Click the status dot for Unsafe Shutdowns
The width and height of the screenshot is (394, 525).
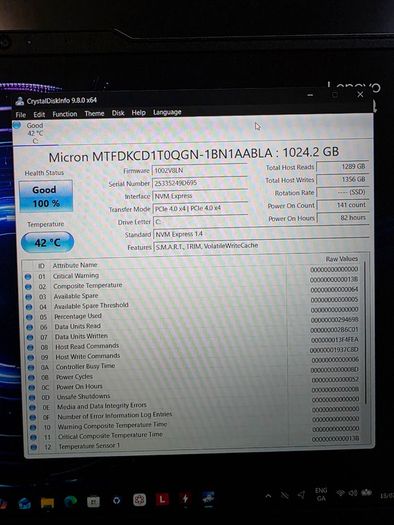pos(32,397)
